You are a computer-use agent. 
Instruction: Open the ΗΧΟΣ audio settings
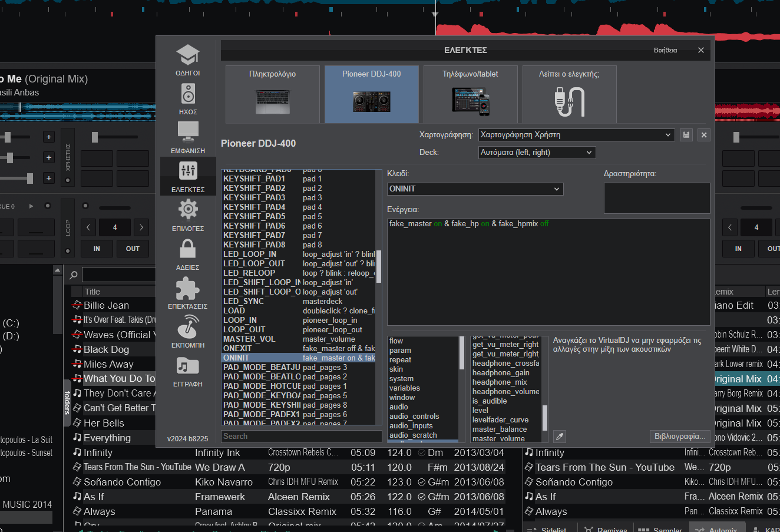pos(188,99)
